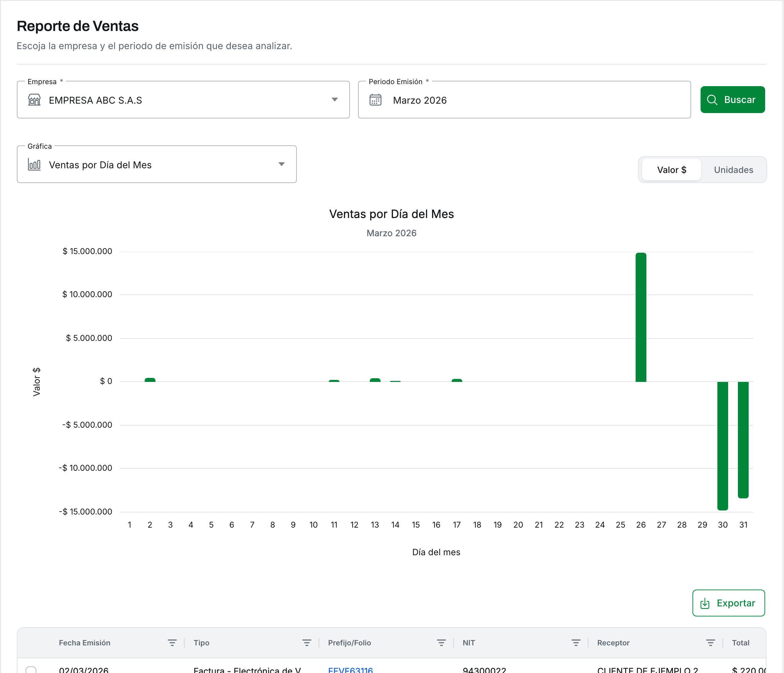Screen dimensions: 784x673
Task: Click the NIT cell 94300022
Action: 484,670
